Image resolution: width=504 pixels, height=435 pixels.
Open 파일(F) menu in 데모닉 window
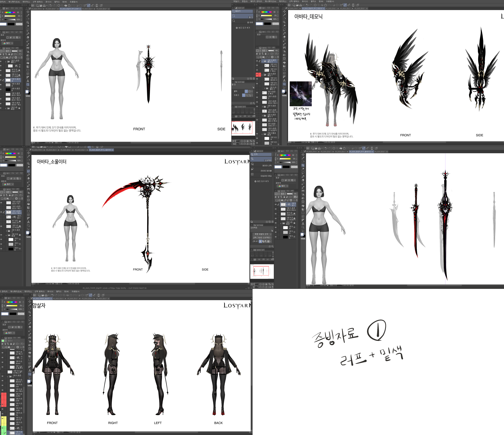236,1
